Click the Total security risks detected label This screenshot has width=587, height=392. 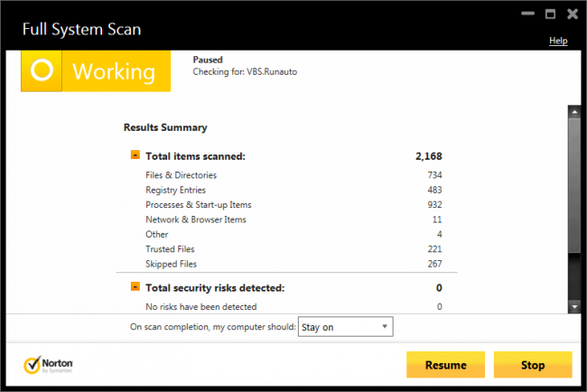click(215, 288)
